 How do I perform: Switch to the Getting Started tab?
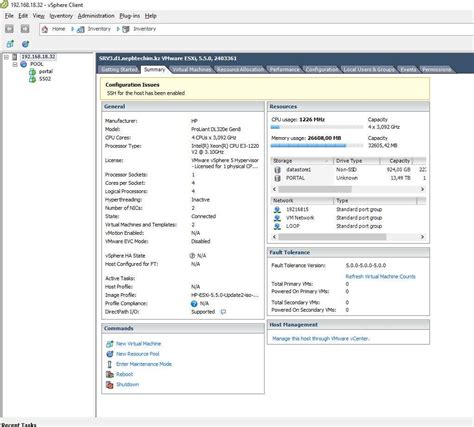[119, 70]
